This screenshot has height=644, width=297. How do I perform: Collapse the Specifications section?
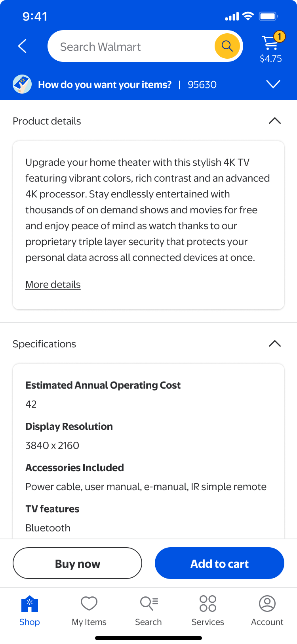[275, 344]
